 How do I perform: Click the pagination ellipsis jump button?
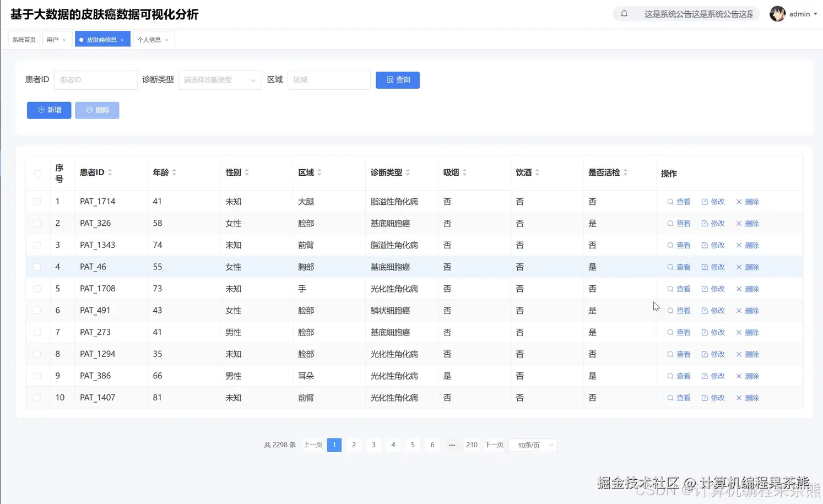452,445
